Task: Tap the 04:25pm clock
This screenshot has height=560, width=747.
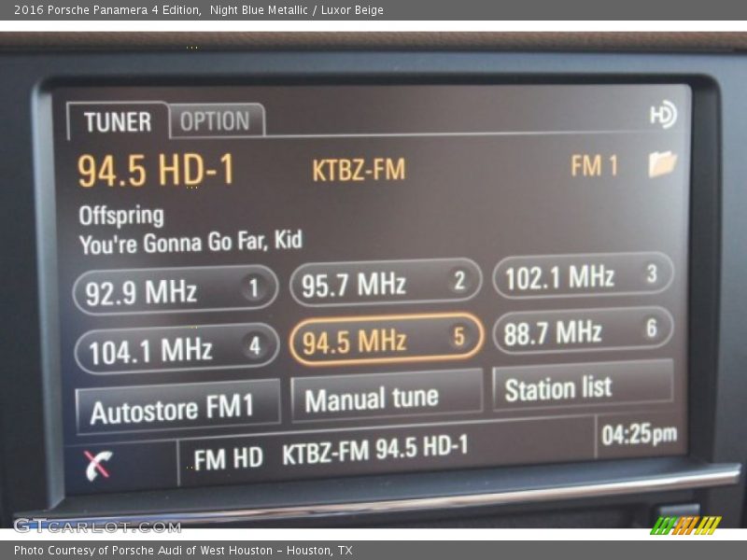Action: [x=639, y=434]
